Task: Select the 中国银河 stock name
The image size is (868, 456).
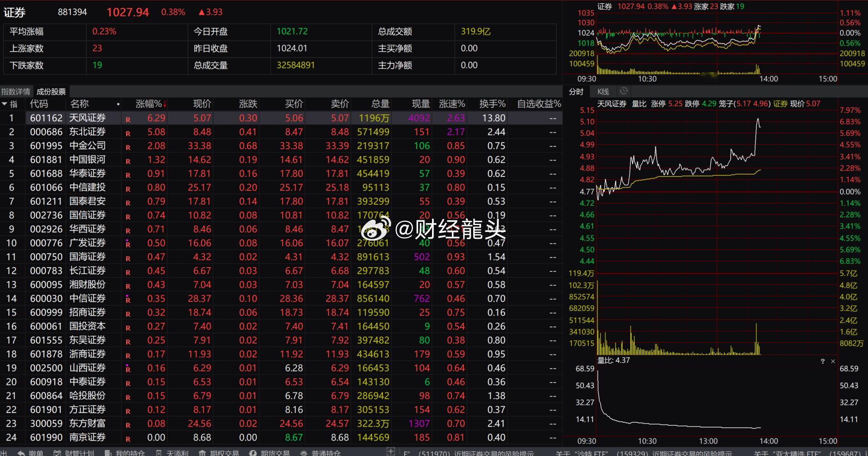Action: point(87,159)
